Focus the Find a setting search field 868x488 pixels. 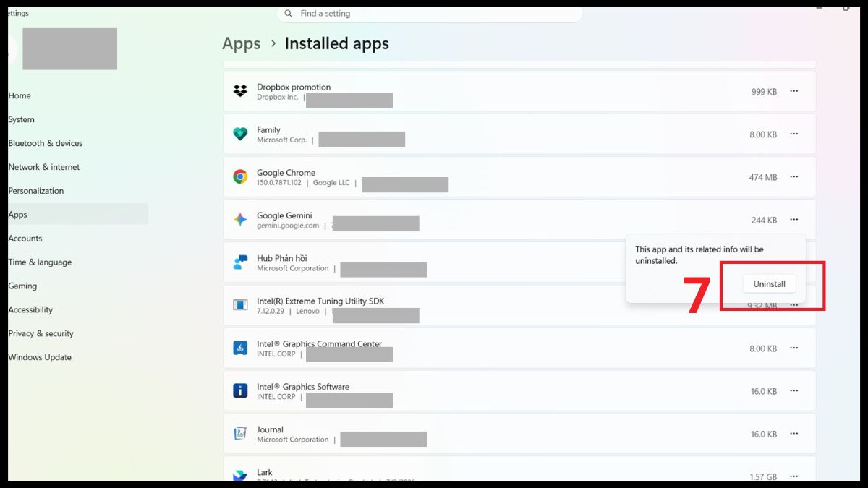tap(429, 14)
